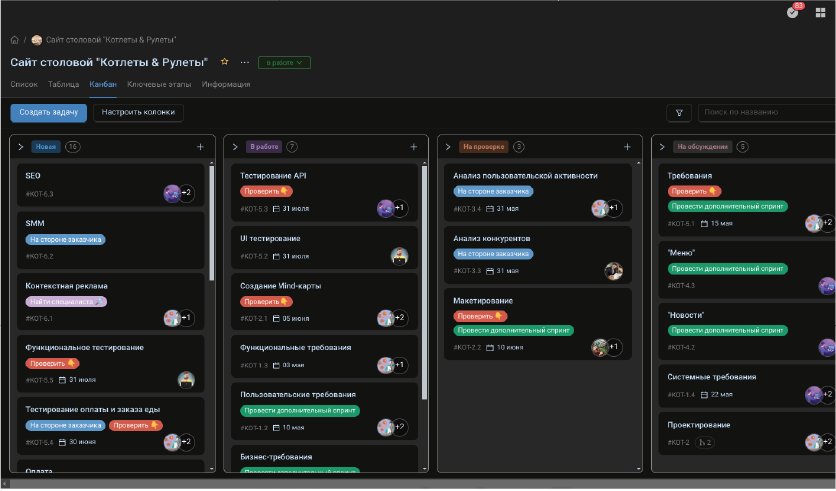Click Найти специалиста tag on Контекстная реклама
836x491 pixels.
coord(66,302)
